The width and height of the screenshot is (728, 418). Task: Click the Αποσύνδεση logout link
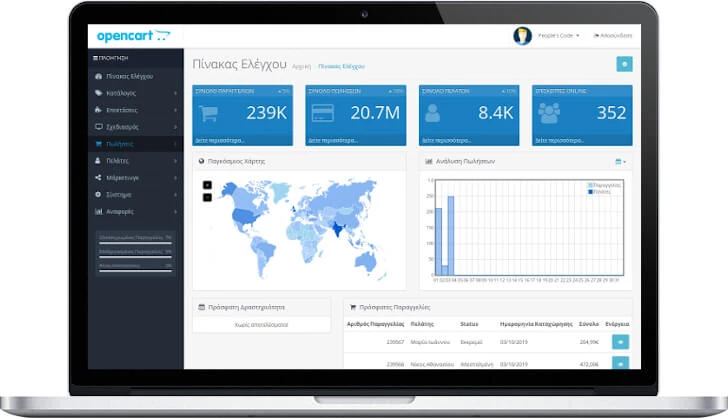click(612, 36)
